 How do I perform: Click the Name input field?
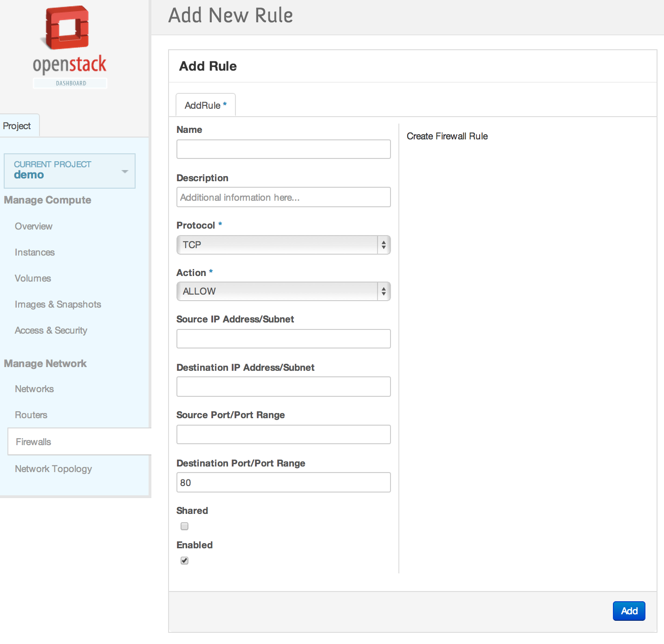pos(283,149)
